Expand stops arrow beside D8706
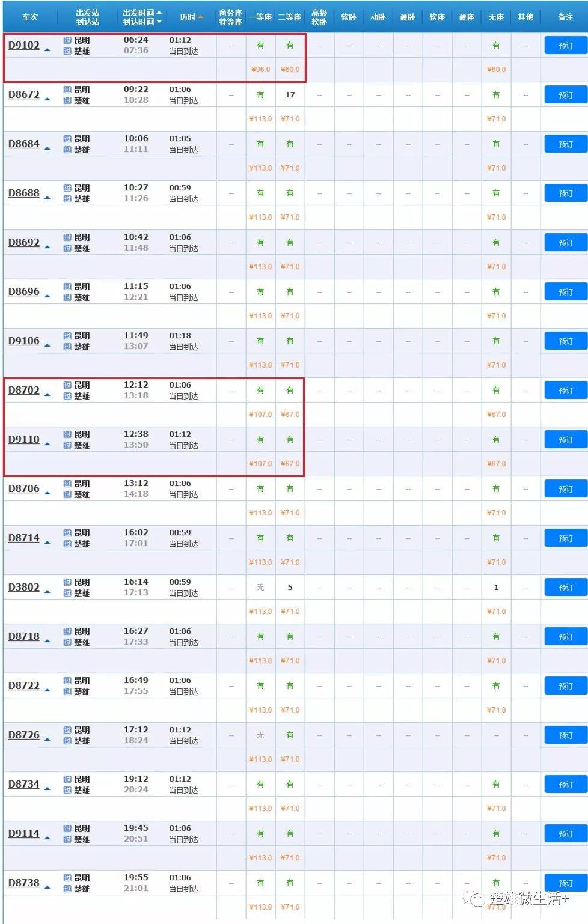Image resolution: width=588 pixels, height=924 pixels. [x=47, y=493]
